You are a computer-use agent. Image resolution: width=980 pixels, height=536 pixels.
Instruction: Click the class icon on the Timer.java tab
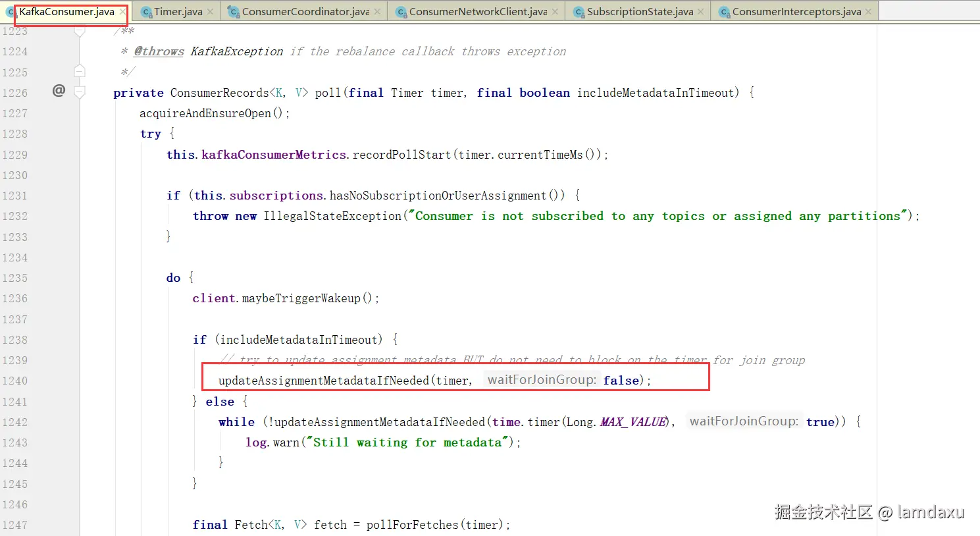(147, 12)
